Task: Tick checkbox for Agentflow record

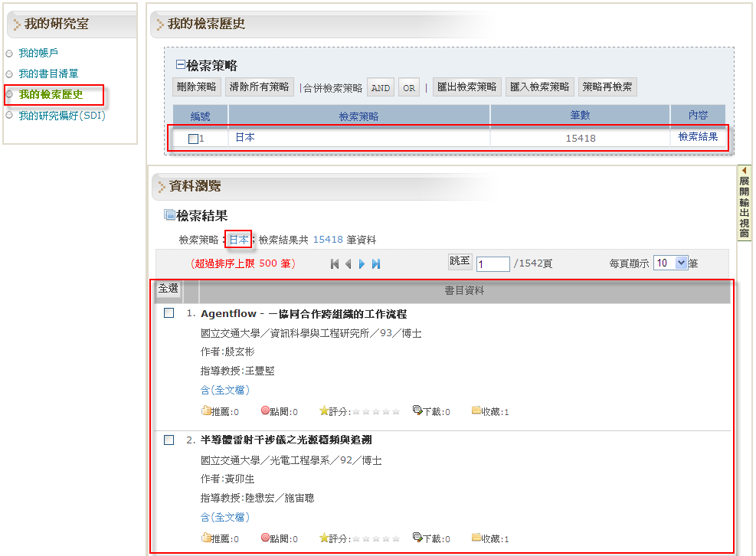Action: click(169, 313)
